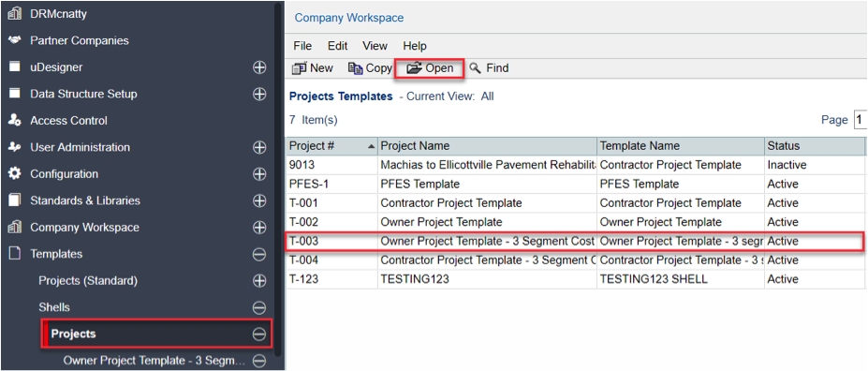Image resolution: width=868 pixels, height=371 pixels.
Task: Sort by the Project # column header
Action: point(331,146)
